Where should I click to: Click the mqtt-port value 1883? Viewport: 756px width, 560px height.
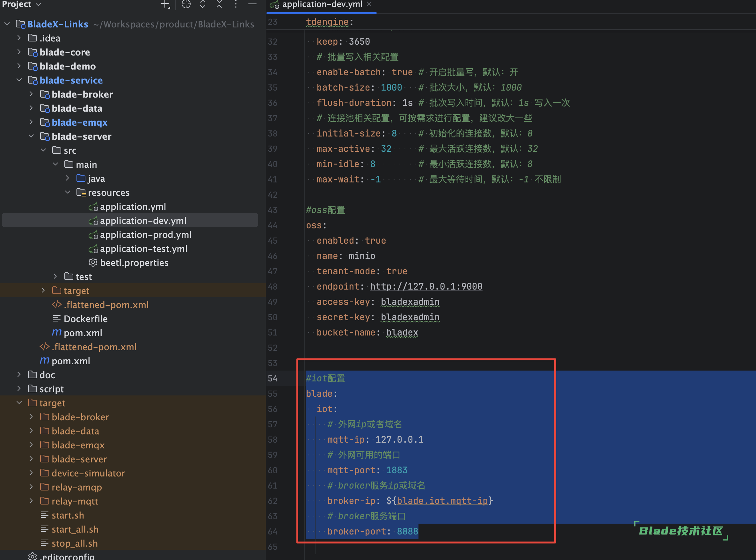tap(396, 470)
